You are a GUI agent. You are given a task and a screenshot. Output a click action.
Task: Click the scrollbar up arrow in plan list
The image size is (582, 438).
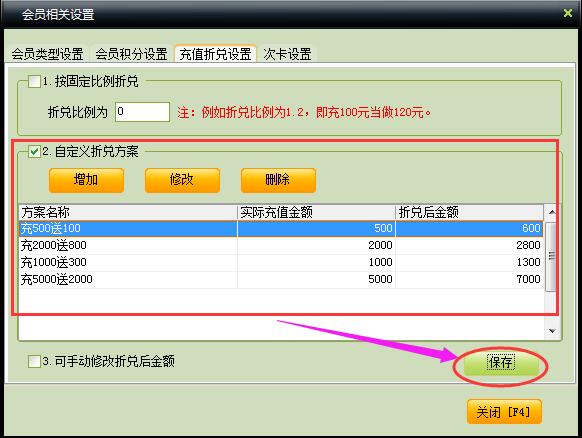pyautogui.click(x=552, y=212)
